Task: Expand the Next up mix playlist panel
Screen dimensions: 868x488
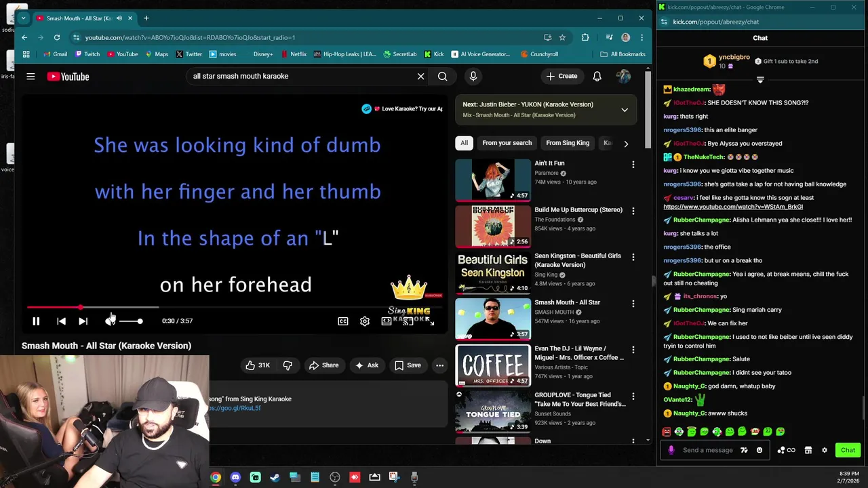Action: coord(625,110)
